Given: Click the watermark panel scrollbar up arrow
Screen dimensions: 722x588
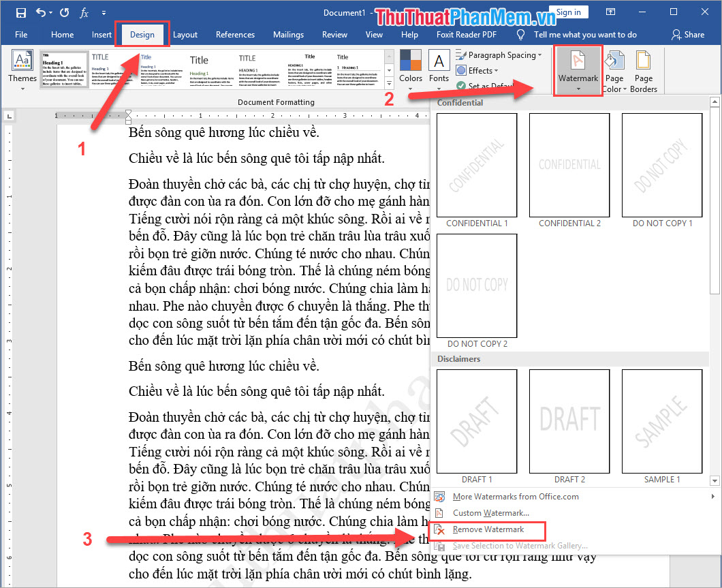Looking at the screenshot, I should [x=715, y=102].
